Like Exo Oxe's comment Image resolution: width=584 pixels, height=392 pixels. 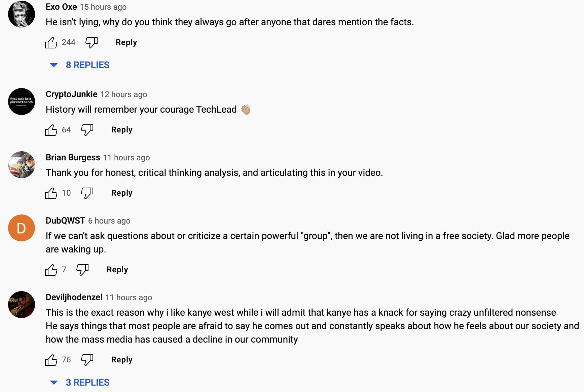[51, 43]
